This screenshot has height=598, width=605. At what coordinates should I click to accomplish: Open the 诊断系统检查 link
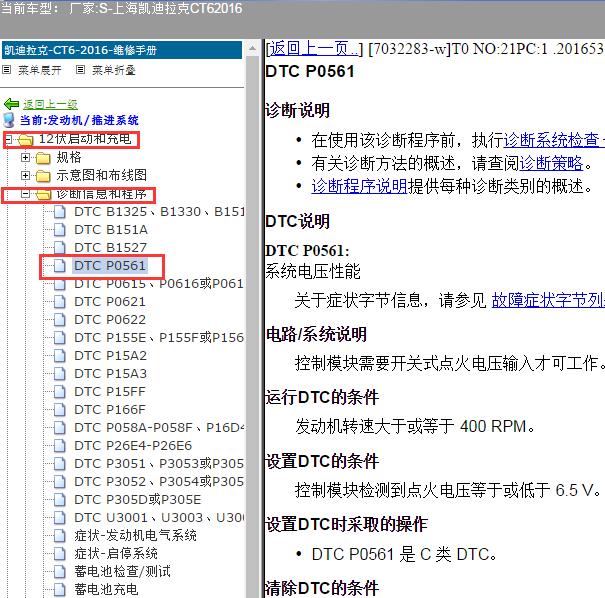[554, 140]
